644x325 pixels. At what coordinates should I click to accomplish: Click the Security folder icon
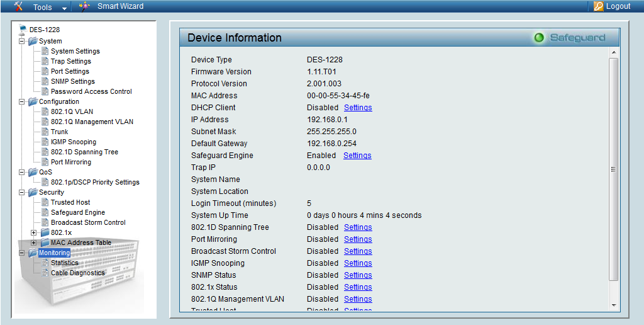point(33,192)
